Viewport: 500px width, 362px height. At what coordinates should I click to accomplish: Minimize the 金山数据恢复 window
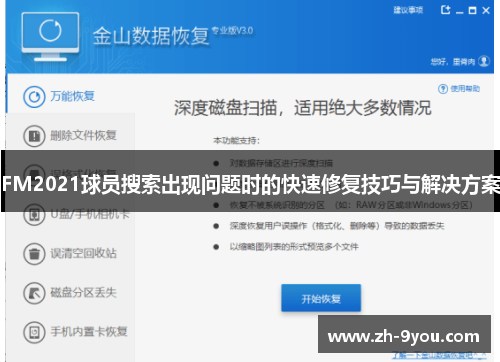coord(460,11)
